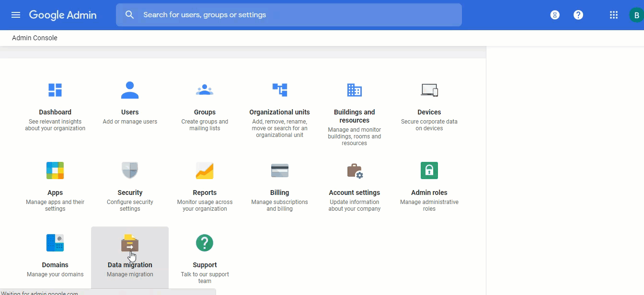Open the Help question mark menu
The image size is (644, 295).
point(578,15)
